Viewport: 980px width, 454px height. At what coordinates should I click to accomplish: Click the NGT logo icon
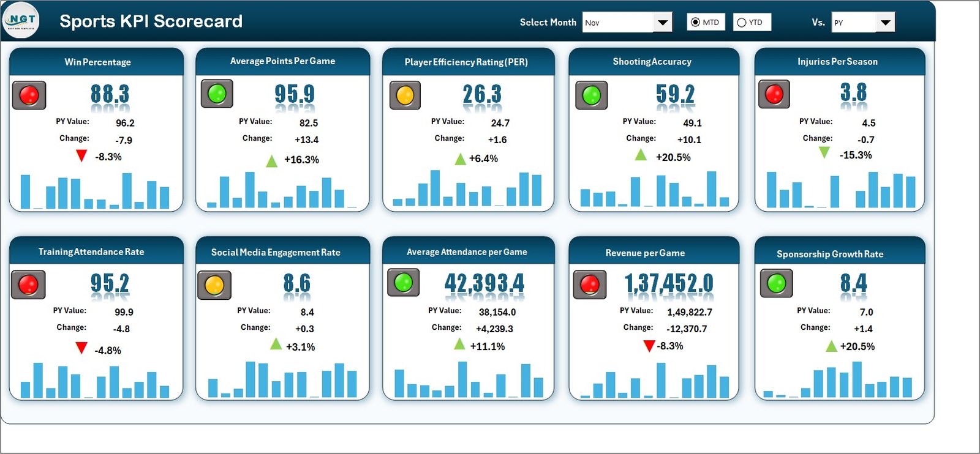pos(21,20)
